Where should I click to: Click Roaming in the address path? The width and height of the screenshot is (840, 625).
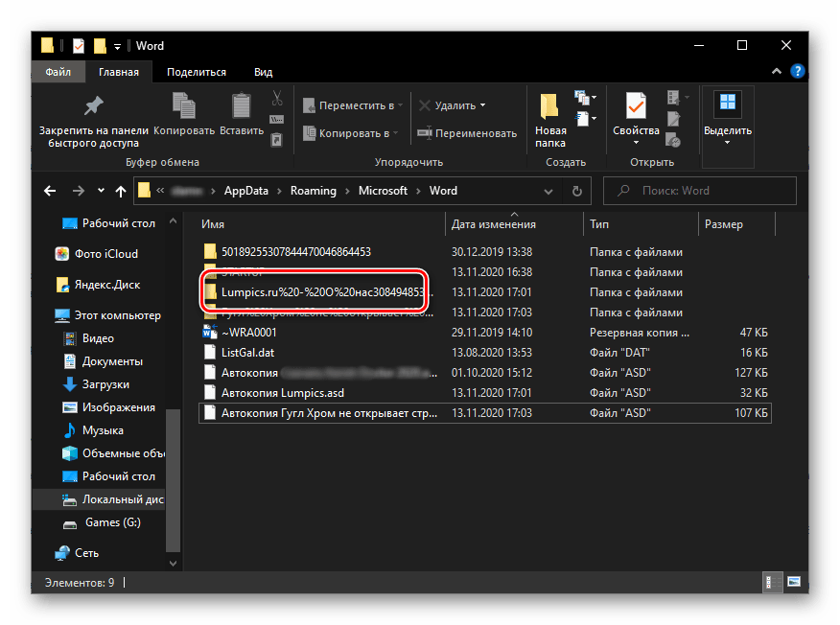coord(314,191)
